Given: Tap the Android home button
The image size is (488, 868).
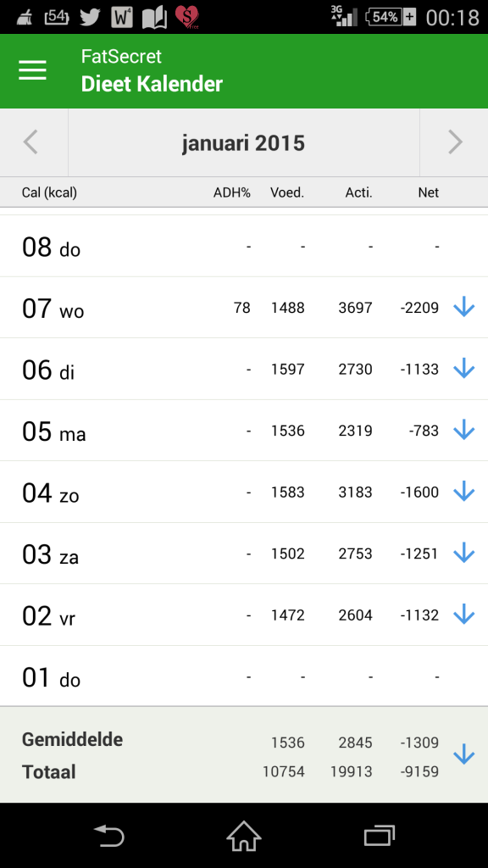Looking at the screenshot, I should (244, 836).
